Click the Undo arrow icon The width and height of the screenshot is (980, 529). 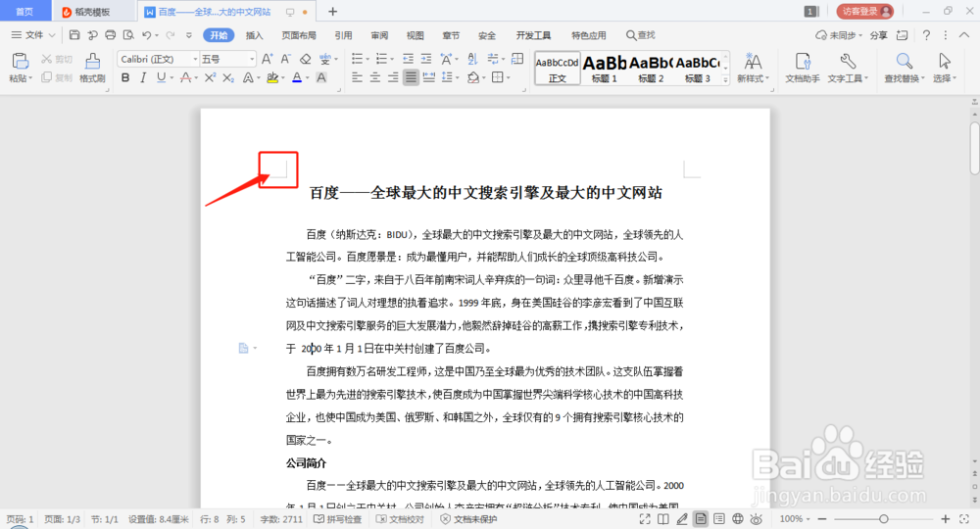[146, 35]
